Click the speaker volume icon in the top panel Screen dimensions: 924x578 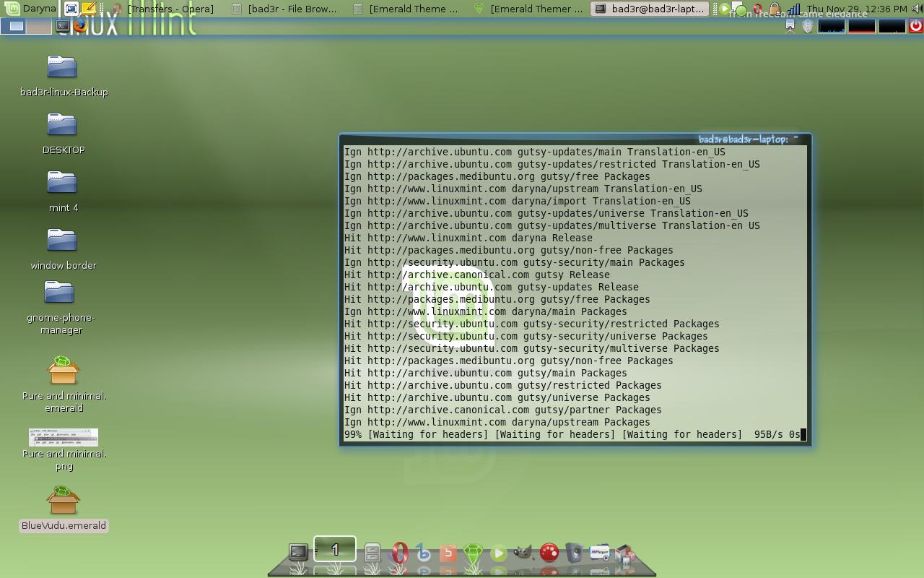pos(917,8)
